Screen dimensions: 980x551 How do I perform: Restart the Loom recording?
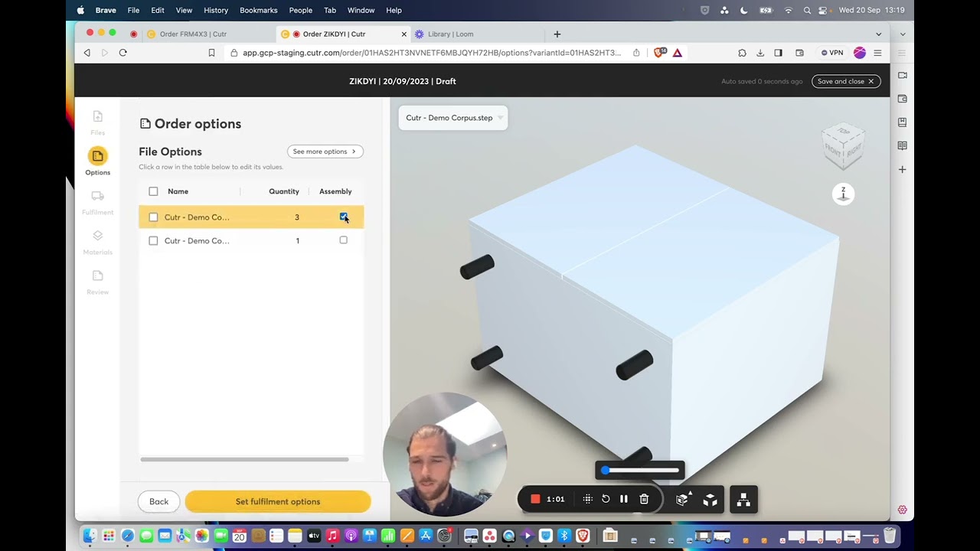click(606, 499)
